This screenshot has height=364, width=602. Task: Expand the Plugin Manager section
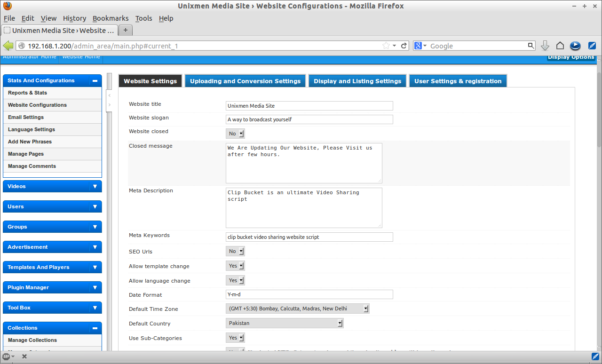tap(95, 287)
